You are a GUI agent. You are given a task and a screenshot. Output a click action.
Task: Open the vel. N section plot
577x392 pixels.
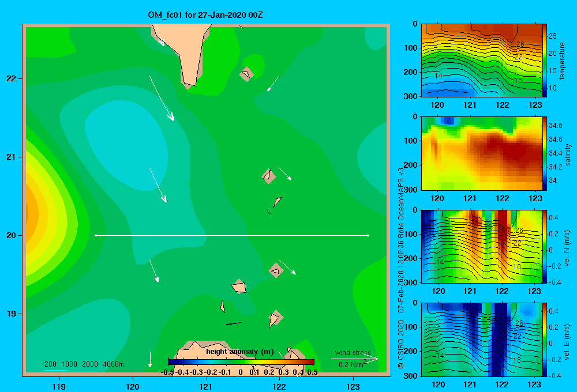tap(482, 246)
